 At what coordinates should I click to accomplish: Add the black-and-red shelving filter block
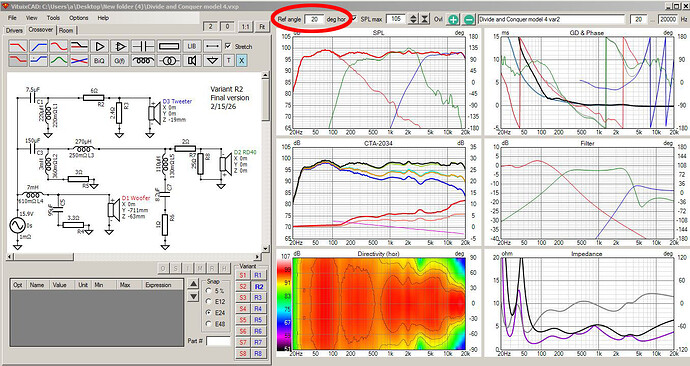tap(79, 46)
